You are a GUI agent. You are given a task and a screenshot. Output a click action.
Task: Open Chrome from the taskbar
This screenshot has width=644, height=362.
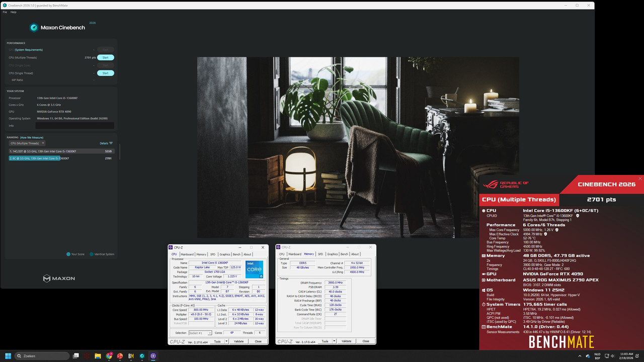(109, 356)
